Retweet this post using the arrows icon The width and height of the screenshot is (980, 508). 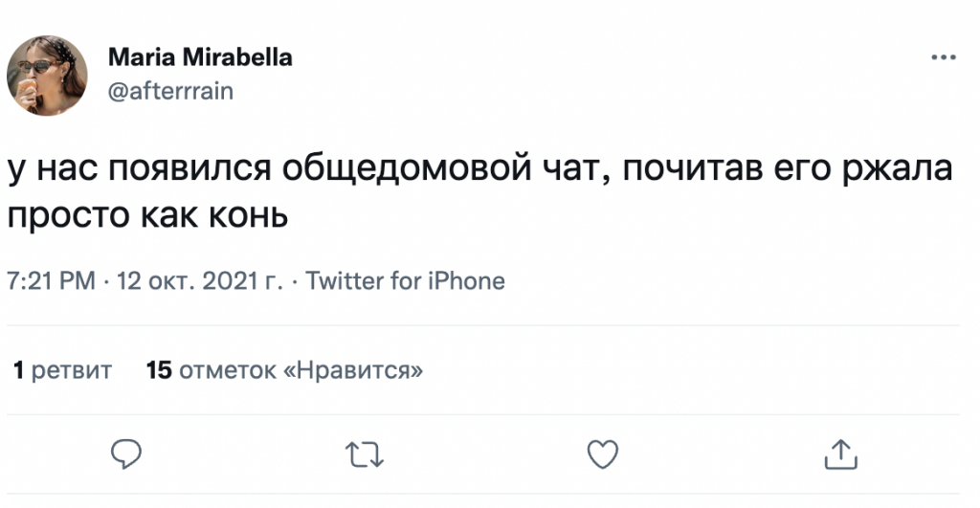point(364,454)
